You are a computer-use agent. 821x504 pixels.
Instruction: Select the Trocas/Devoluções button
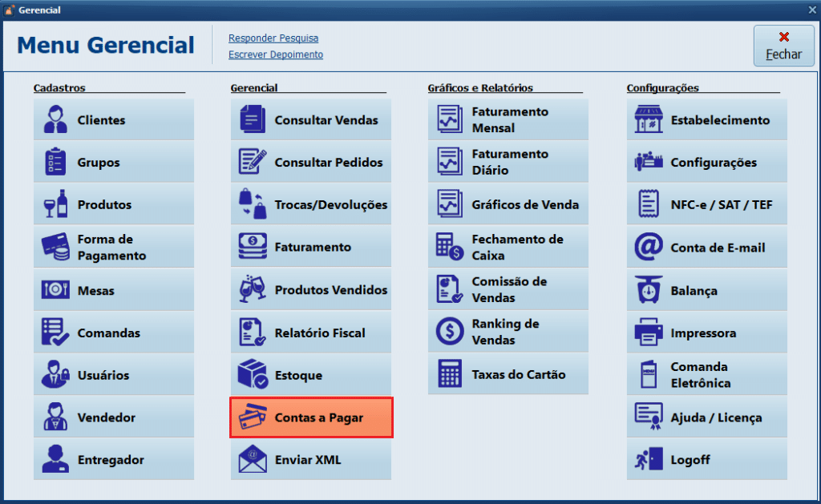click(x=311, y=205)
